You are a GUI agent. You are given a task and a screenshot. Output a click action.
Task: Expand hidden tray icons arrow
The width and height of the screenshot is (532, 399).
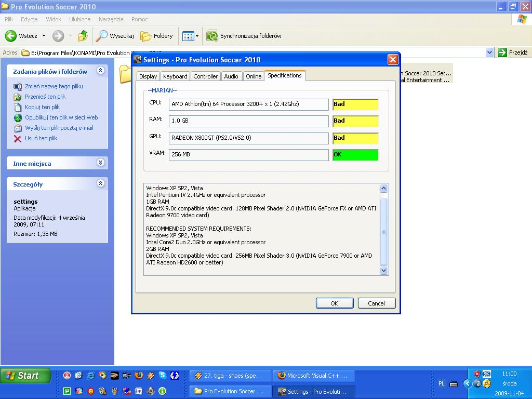tap(467, 383)
